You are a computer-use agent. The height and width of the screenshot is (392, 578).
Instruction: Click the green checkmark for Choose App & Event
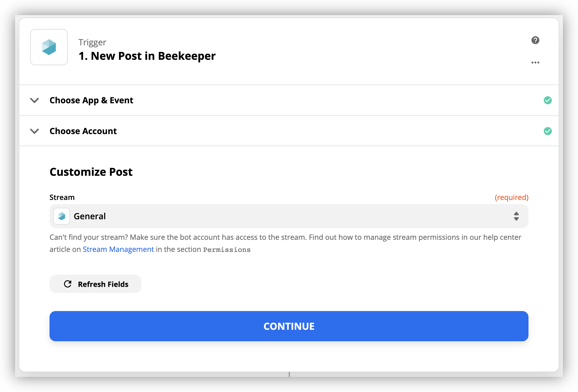pos(547,100)
